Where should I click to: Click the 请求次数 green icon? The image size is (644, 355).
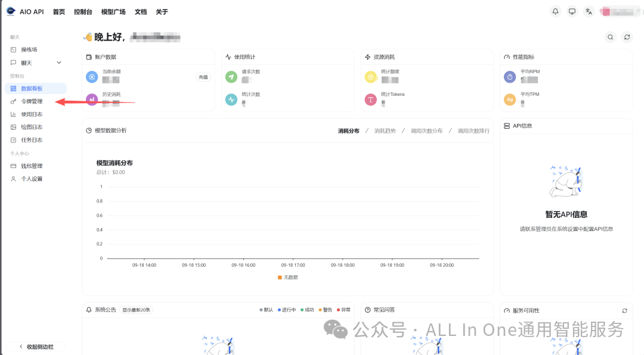coord(231,77)
